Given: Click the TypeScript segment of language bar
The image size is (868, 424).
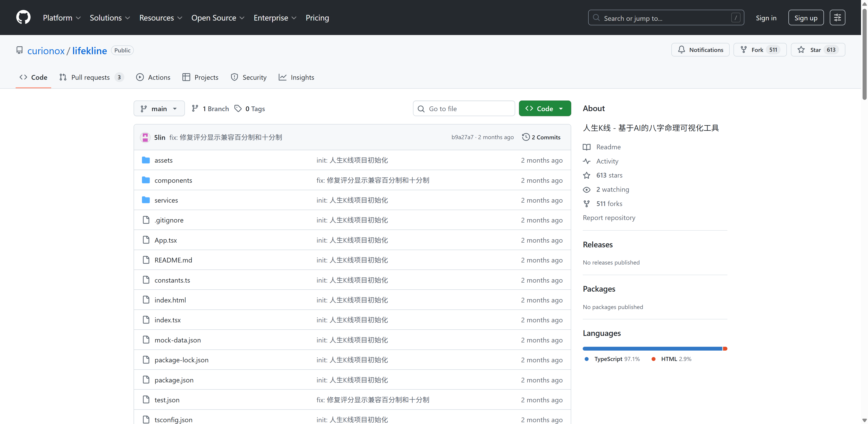Looking at the screenshot, I should (x=652, y=349).
